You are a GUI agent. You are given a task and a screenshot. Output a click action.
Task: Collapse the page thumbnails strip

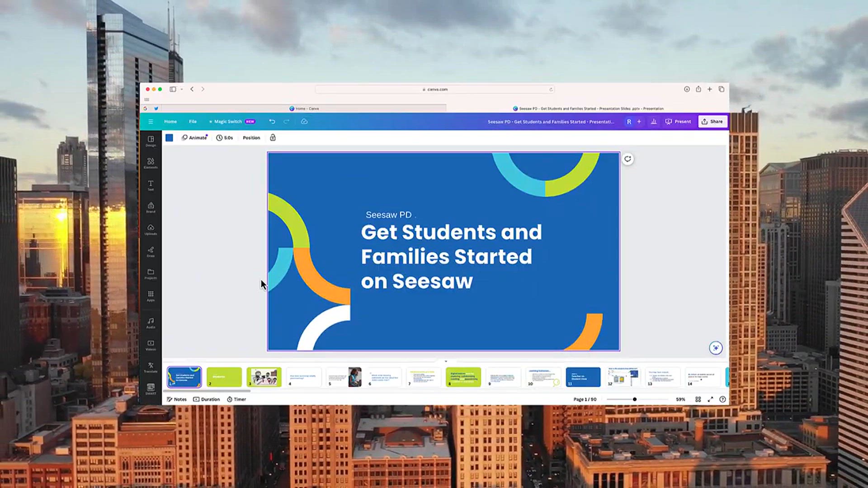pyautogui.click(x=446, y=361)
